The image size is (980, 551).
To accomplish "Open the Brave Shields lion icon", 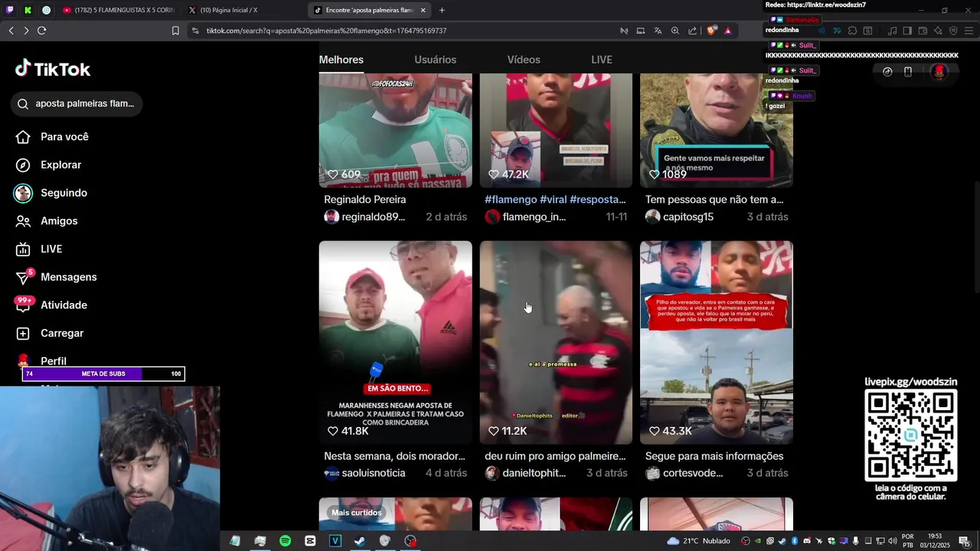I will [x=710, y=31].
